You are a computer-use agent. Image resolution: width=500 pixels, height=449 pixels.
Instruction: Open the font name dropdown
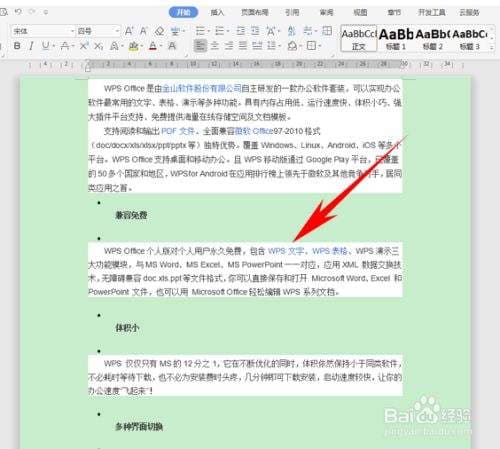pos(72,31)
